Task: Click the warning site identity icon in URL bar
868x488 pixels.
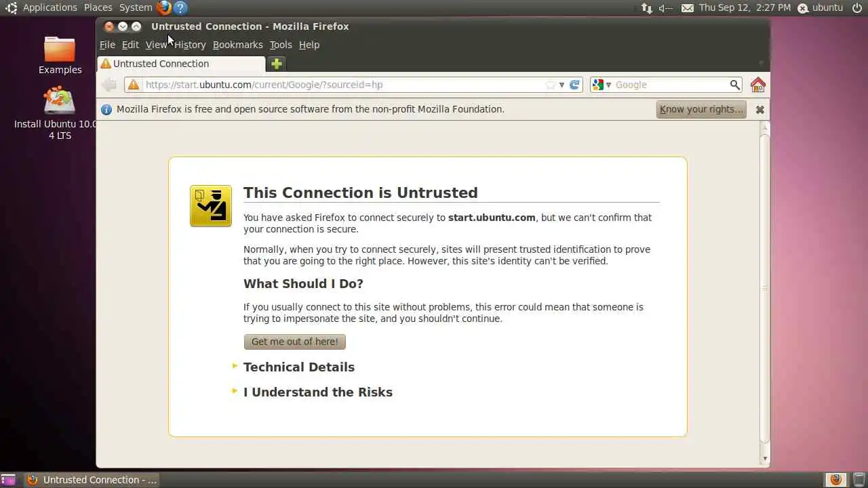Action: coord(134,85)
